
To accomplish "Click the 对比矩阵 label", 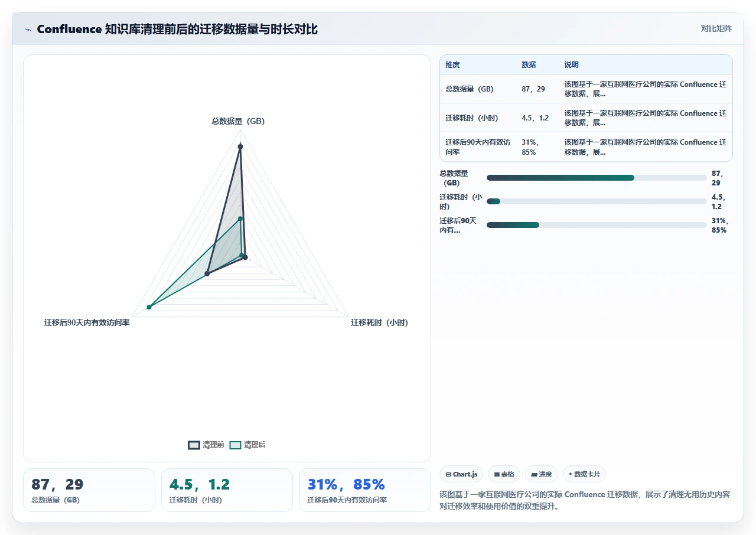I will click(x=716, y=28).
